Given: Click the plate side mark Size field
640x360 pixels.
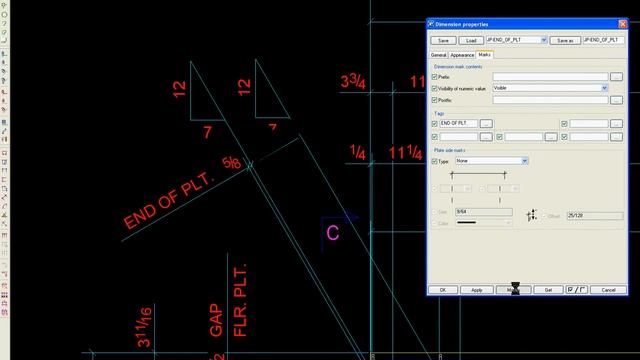Looking at the screenshot, I should pos(484,211).
